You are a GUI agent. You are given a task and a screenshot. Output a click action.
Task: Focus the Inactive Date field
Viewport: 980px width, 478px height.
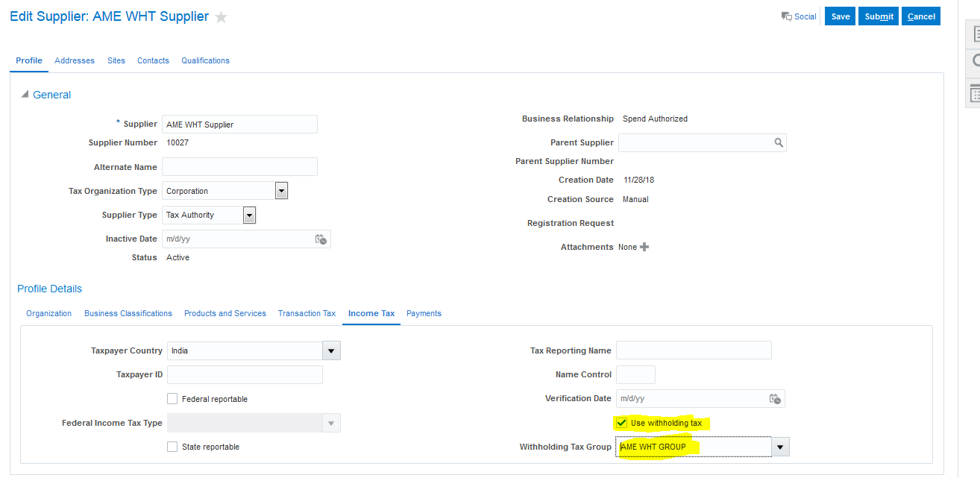click(x=237, y=239)
